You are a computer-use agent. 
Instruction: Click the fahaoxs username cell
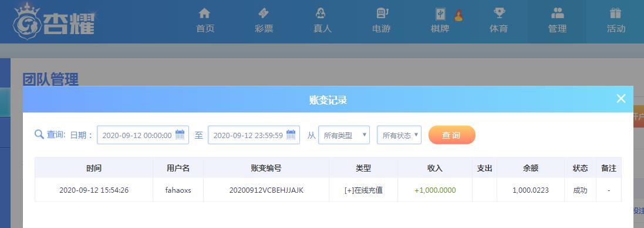[x=178, y=190]
